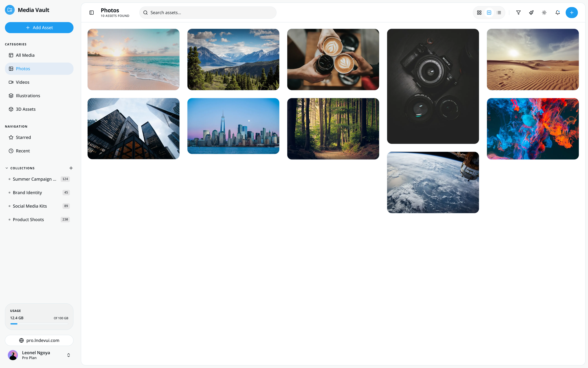The height and width of the screenshot is (368, 588).
Task: Click the Pro Plan label
Action: click(29, 358)
